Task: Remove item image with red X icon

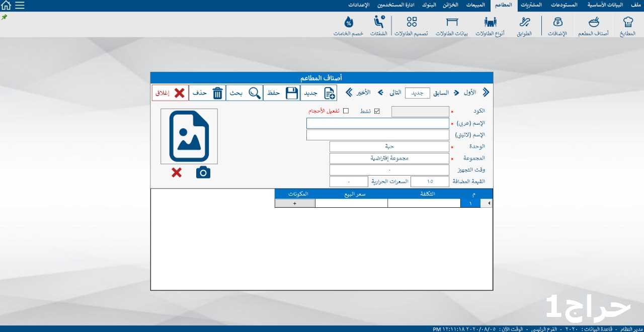Action: click(177, 173)
